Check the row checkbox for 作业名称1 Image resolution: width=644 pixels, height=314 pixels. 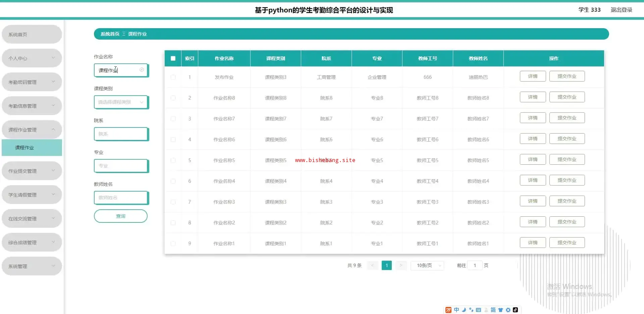click(x=173, y=244)
